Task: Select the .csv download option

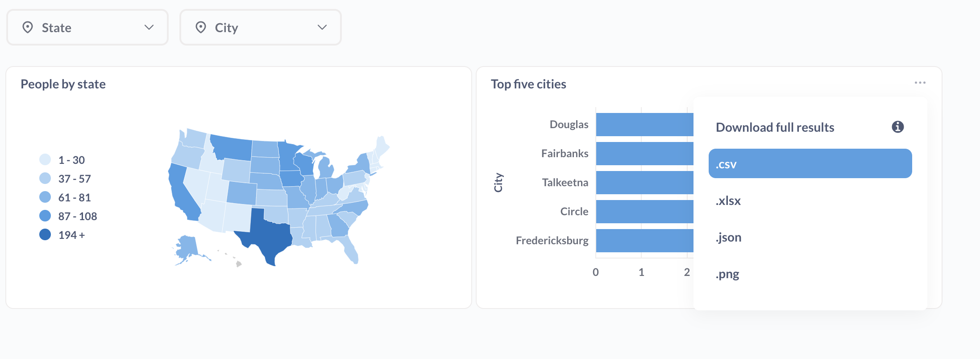Action: (810, 163)
